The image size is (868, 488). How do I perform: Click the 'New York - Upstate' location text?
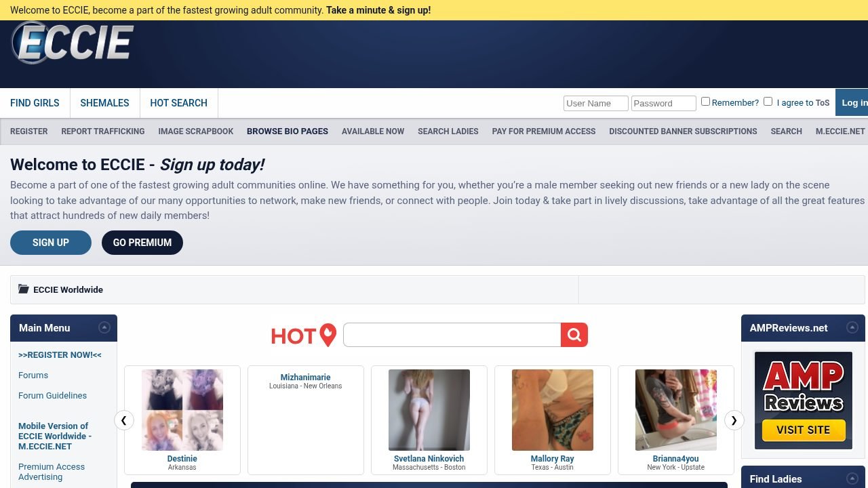pyautogui.click(x=676, y=468)
